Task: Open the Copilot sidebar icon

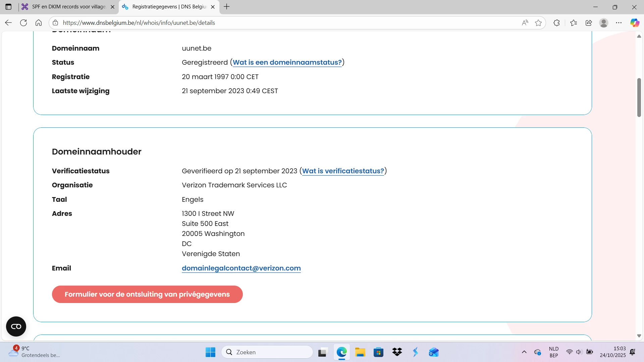Action: click(634, 23)
